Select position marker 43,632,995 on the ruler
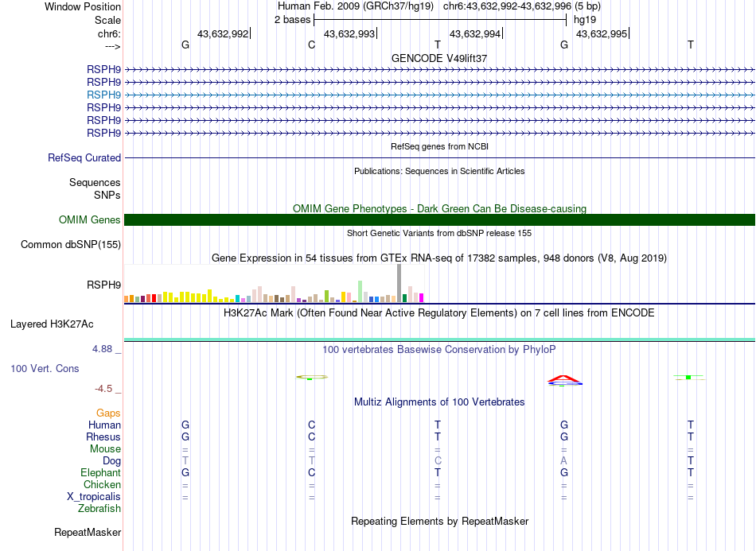Screen dimensions: 756x551 tap(602, 33)
